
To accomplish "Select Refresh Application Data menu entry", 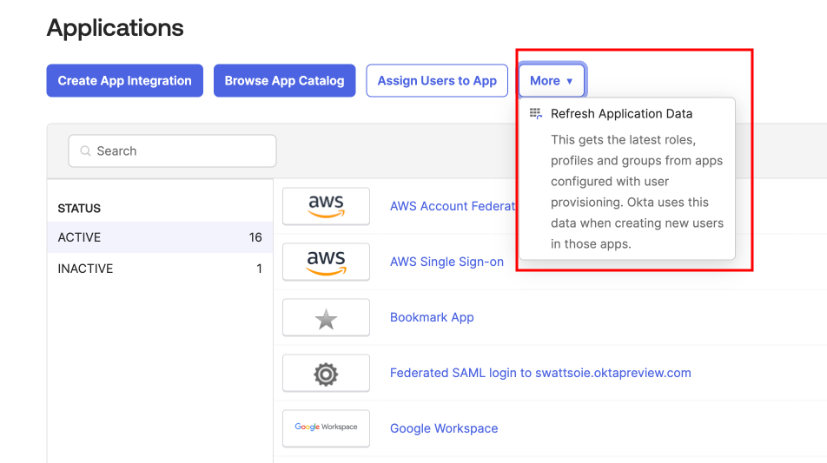I will click(621, 114).
